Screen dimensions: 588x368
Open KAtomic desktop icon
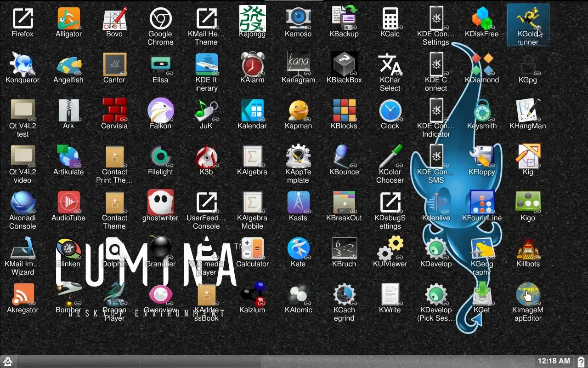click(298, 294)
